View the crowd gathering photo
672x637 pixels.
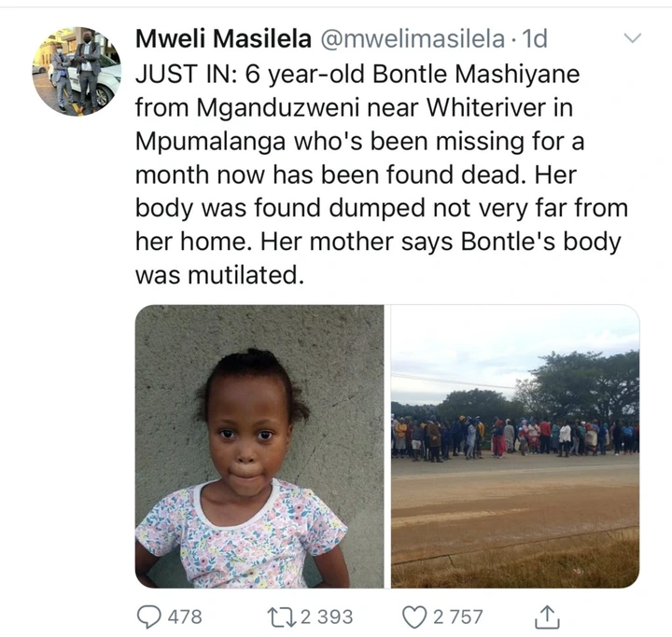click(x=515, y=446)
